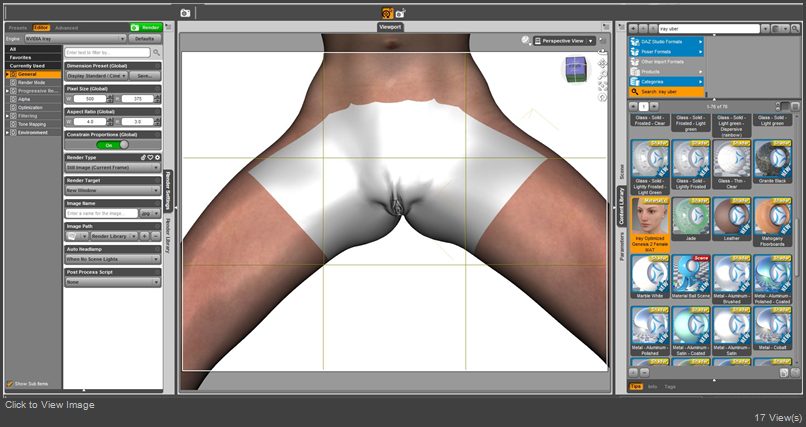Switch to the Advanced tab
The height and width of the screenshot is (427, 806).
coord(67,28)
